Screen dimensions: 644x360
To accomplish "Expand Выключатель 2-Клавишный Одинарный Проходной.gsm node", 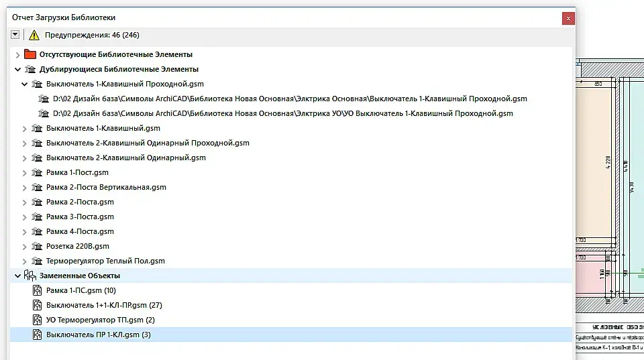I will [25, 143].
